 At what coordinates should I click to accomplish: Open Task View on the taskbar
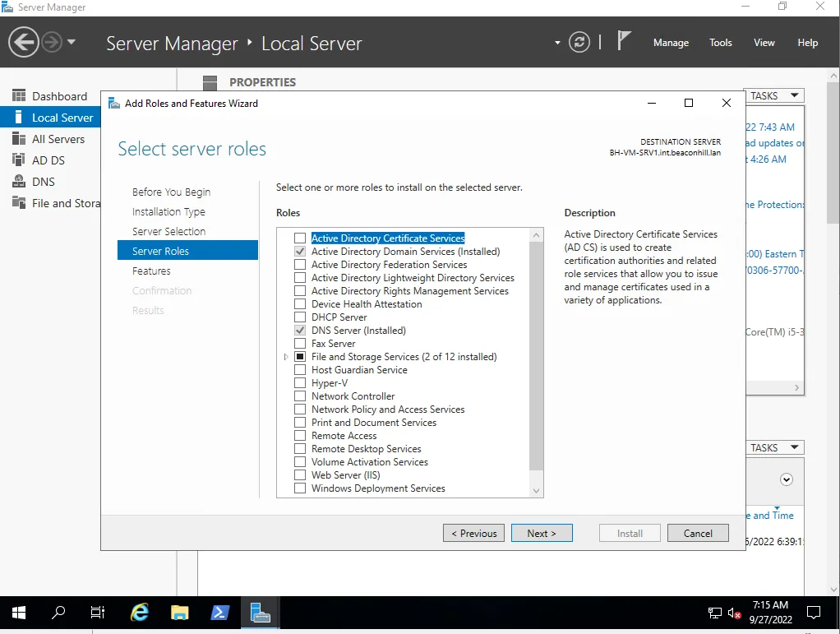(98, 612)
